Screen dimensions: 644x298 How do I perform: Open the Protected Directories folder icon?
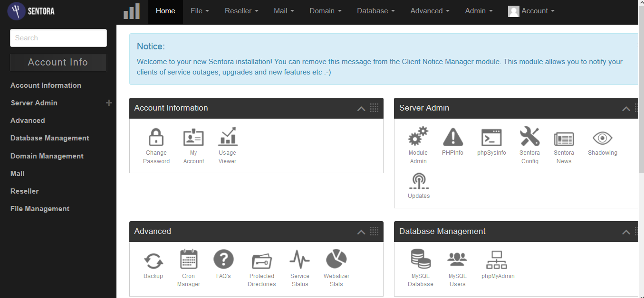[x=261, y=261]
